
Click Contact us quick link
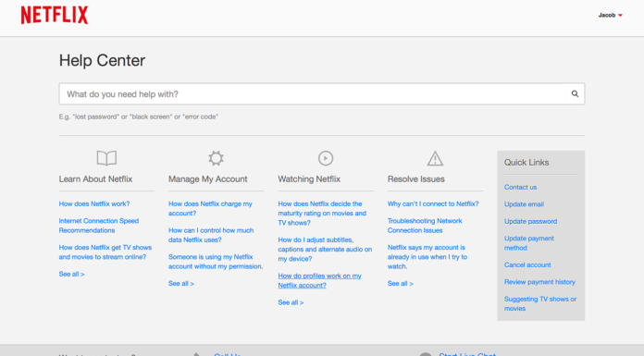click(x=520, y=187)
